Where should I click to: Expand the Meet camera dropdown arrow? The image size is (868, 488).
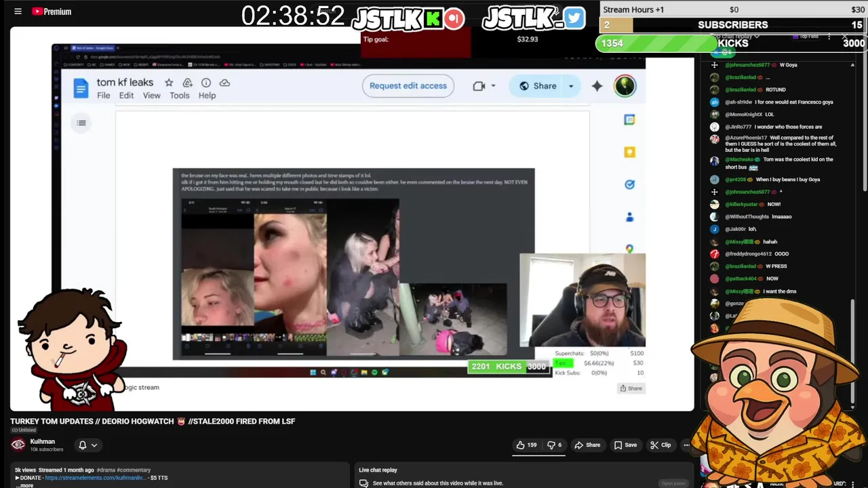[493, 86]
